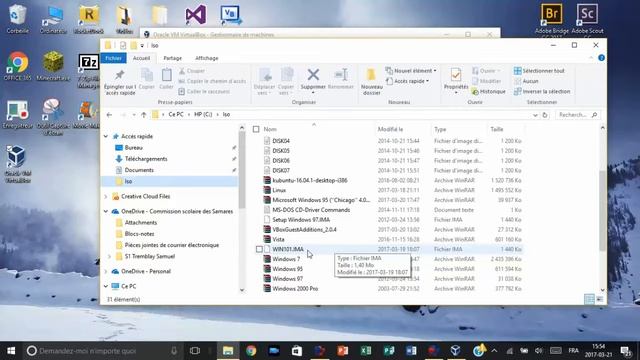Open the Fichier menu tab
Image resolution: width=640 pixels, height=360 pixels.
coord(113,58)
